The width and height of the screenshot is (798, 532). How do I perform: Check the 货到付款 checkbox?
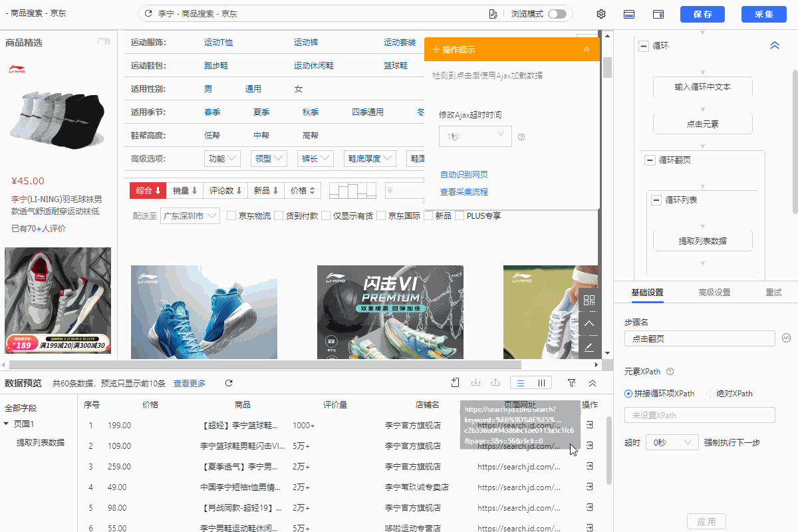[x=279, y=215]
